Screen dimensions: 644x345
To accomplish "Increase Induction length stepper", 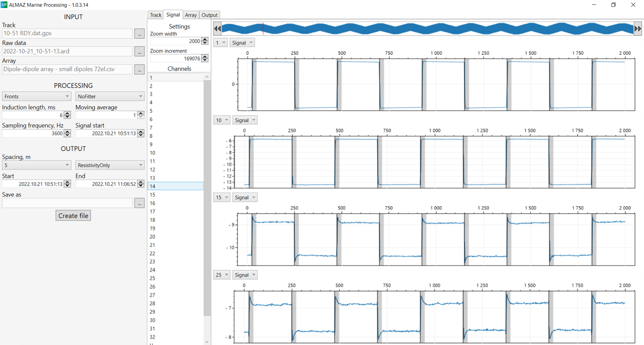I will [x=67, y=113].
